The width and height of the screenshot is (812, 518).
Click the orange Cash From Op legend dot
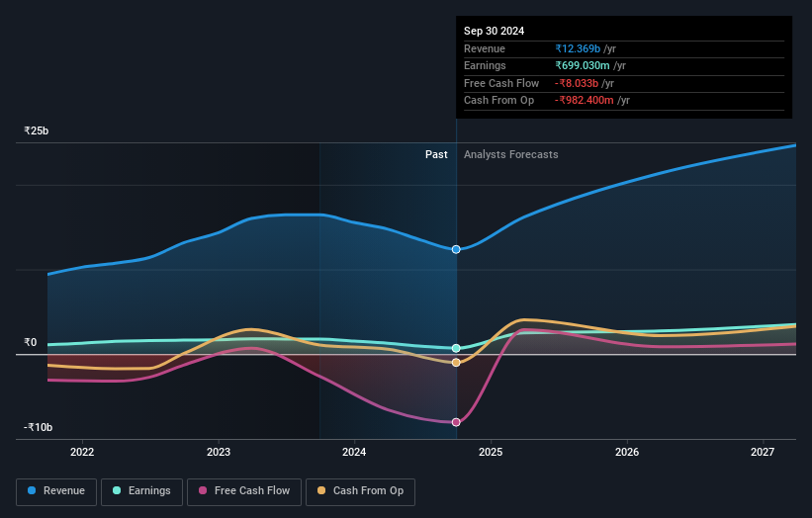[321, 490]
